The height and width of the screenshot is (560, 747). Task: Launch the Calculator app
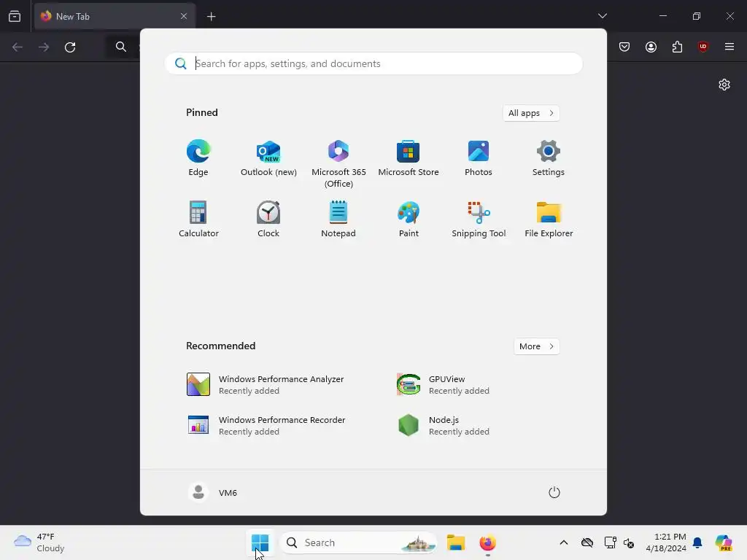coord(198,219)
